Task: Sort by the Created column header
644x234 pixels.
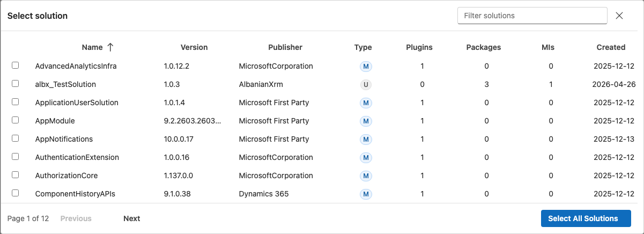Action: click(x=611, y=47)
